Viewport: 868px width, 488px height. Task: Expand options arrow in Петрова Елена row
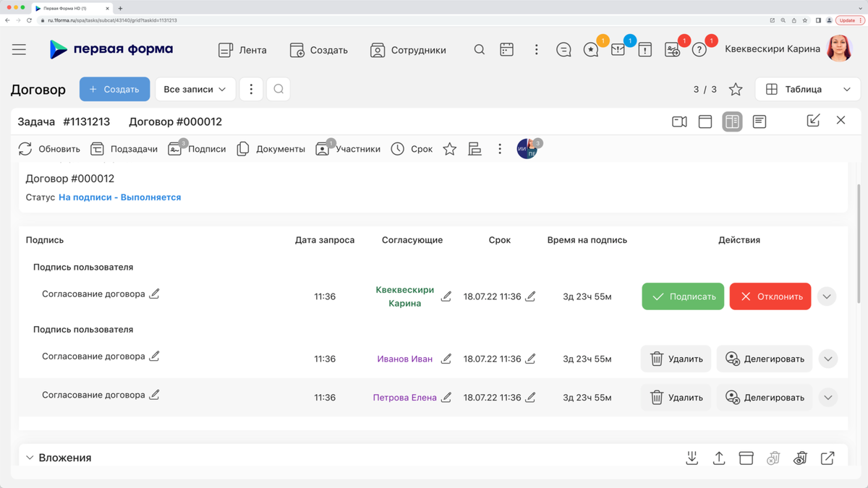(x=828, y=398)
